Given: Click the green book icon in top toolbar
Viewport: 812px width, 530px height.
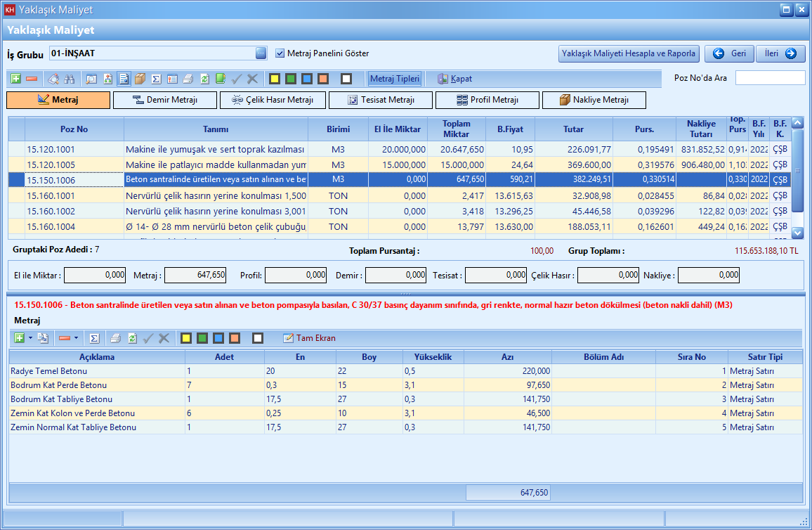Looking at the screenshot, I should click(220, 79).
